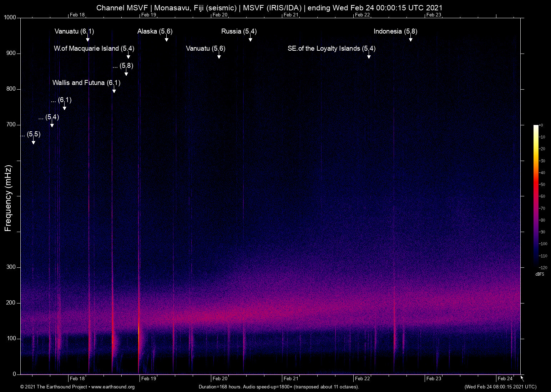Click the dBFS color scale bar

point(536,196)
